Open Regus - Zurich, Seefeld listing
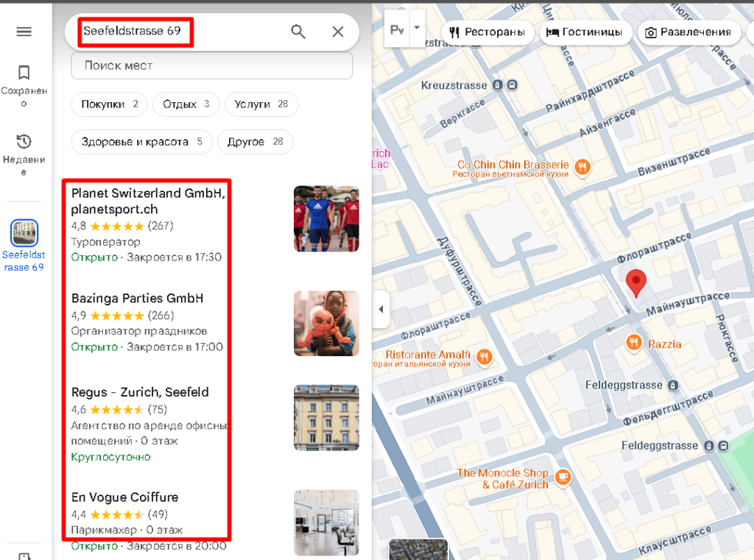This screenshot has width=754, height=560. pyautogui.click(x=140, y=392)
